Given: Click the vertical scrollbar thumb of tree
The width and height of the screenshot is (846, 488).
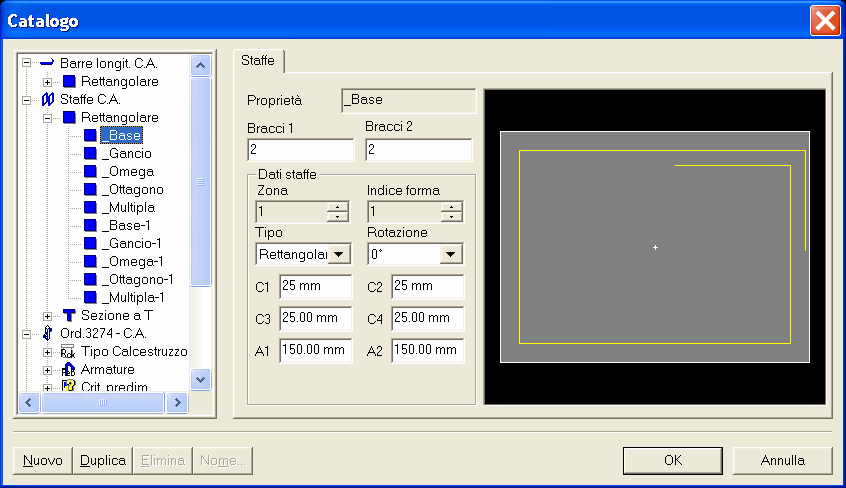Looking at the screenshot, I should coord(200,182).
